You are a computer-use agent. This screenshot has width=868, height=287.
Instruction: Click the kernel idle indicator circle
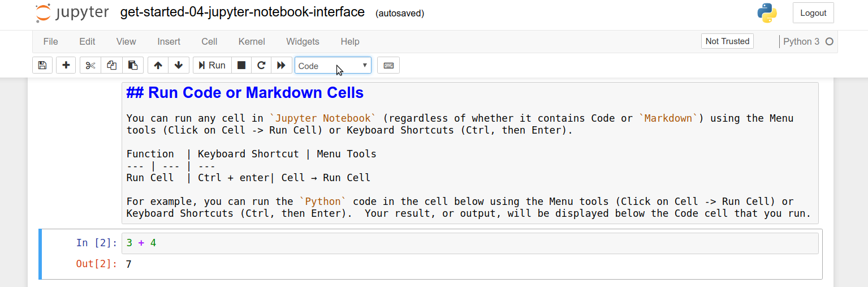[830, 41]
